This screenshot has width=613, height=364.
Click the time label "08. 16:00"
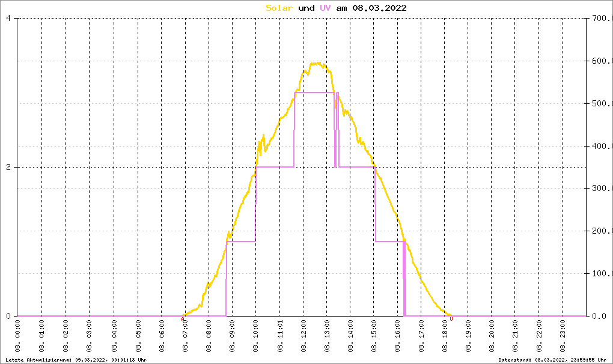398,336
